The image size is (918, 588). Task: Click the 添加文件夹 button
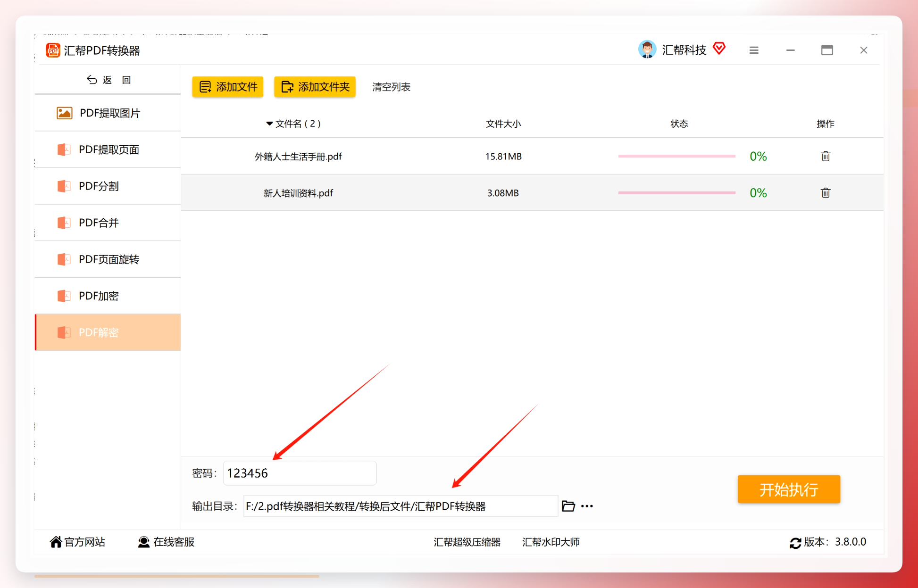pyautogui.click(x=315, y=87)
